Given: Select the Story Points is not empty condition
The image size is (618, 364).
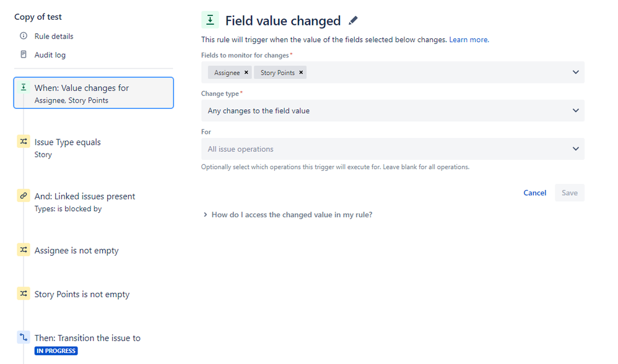Looking at the screenshot, I should click(82, 294).
